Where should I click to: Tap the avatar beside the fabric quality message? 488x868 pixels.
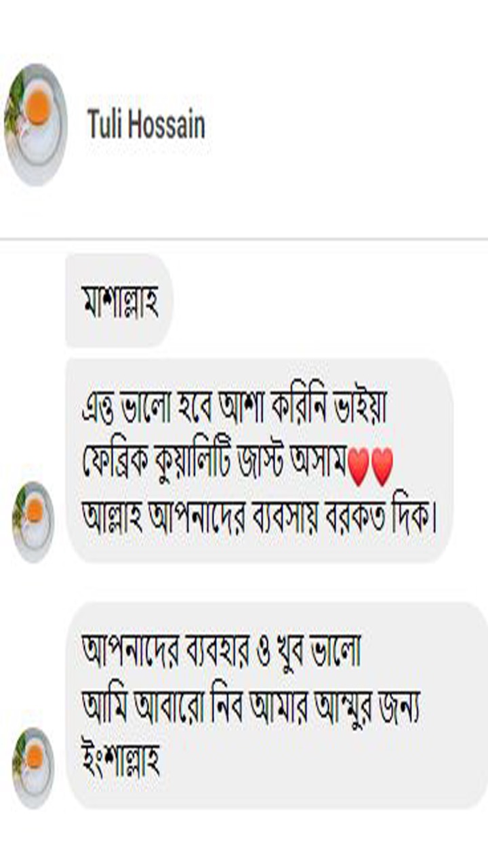33,521
